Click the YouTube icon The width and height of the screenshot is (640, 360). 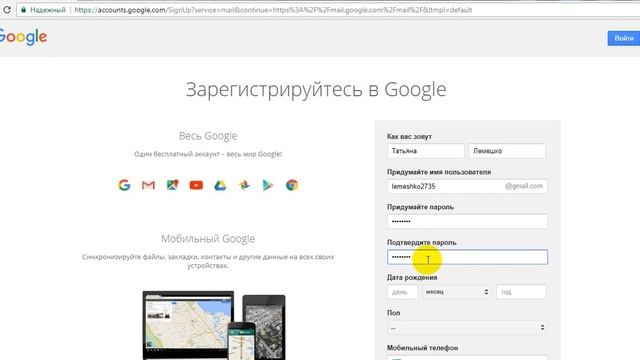point(196,185)
